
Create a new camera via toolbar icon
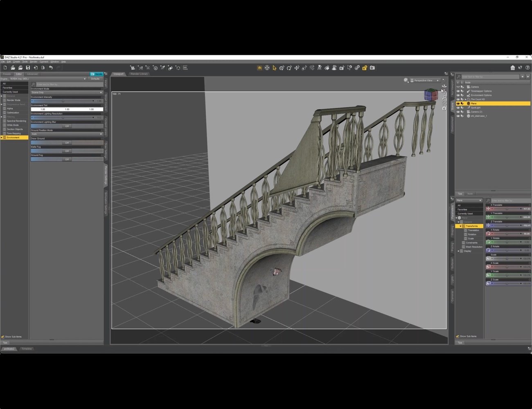click(133, 68)
